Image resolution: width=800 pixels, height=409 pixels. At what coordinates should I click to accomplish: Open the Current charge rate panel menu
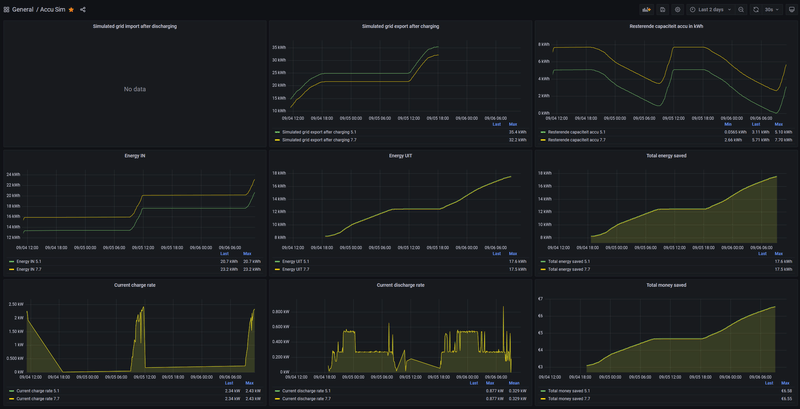[135, 285]
